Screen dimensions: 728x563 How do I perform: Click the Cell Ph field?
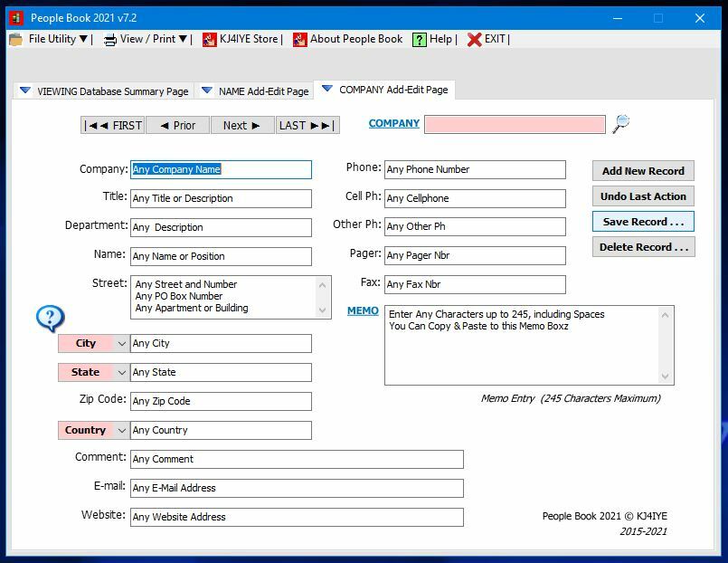pyautogui.click(x=475, y=199)
